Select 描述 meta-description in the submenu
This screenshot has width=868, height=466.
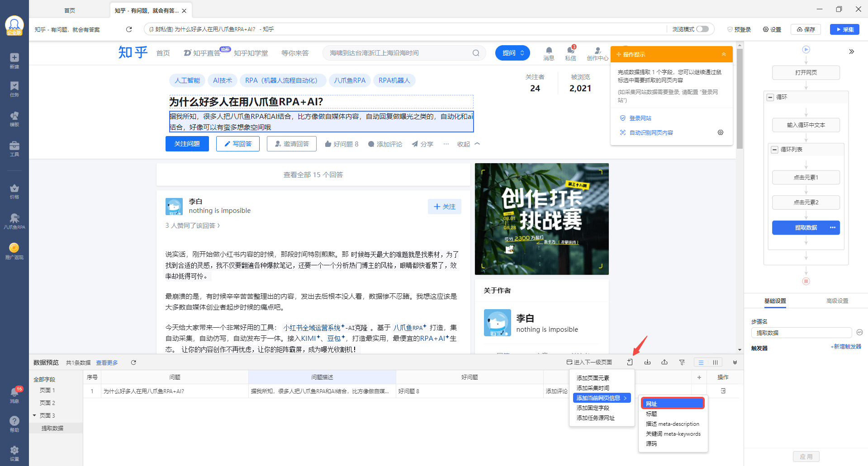click(673, 424)
